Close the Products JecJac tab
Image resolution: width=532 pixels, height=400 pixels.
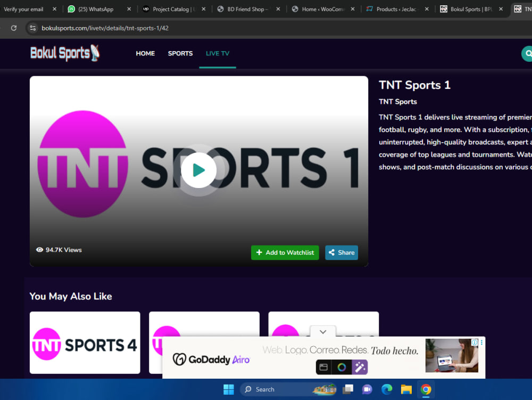427,9
